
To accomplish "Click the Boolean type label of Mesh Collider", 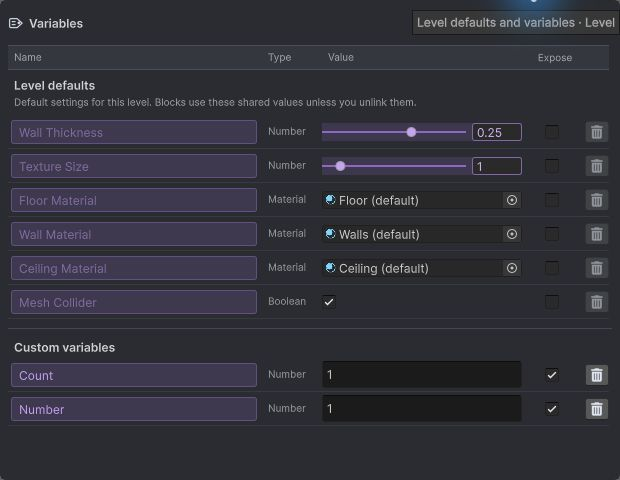I will coord(287,301).
